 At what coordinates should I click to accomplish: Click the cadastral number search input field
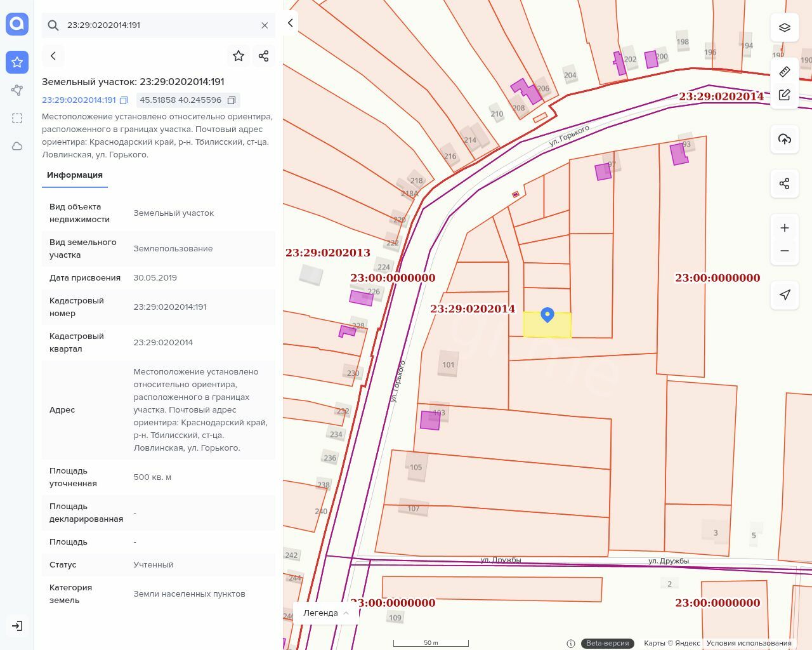(x=159, y=25)
